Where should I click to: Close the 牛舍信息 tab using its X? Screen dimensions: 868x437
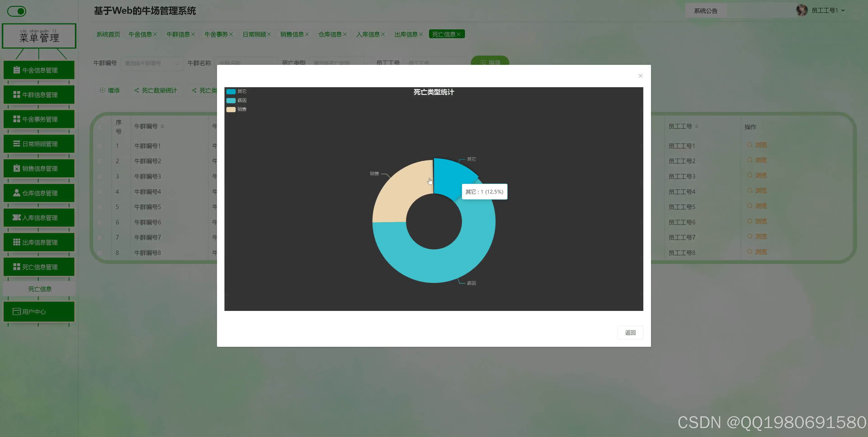(155, 34)
